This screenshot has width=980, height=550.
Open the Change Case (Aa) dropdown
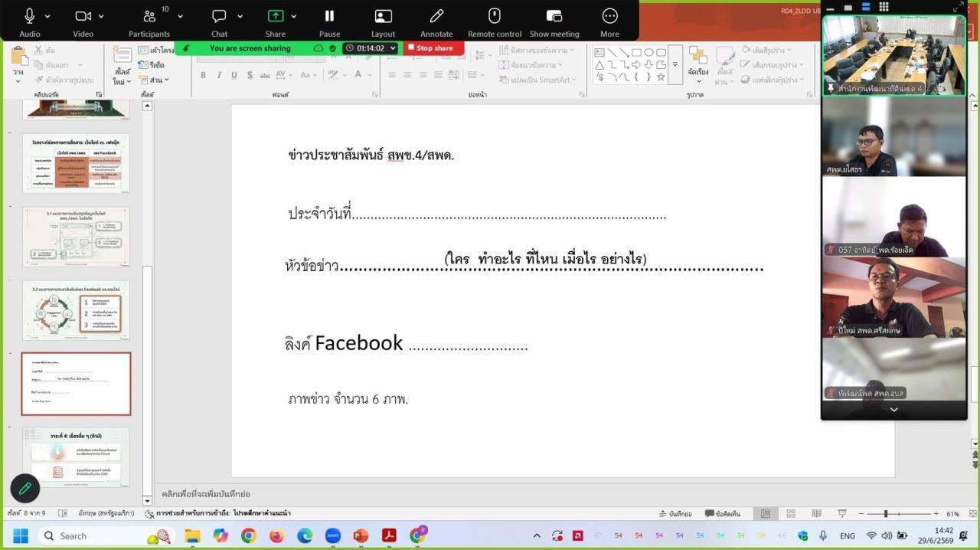point(308,75)
